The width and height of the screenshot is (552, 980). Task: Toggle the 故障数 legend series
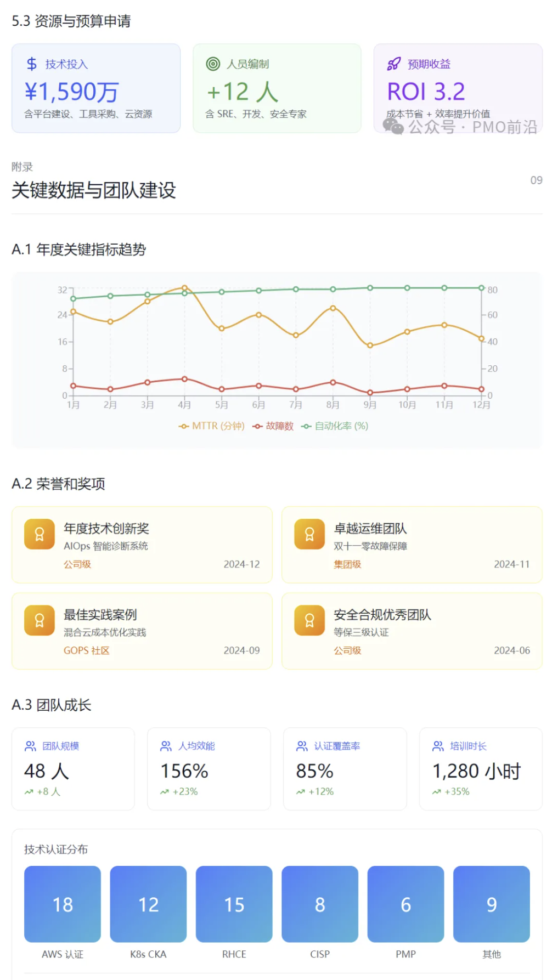tap(273, 426)
